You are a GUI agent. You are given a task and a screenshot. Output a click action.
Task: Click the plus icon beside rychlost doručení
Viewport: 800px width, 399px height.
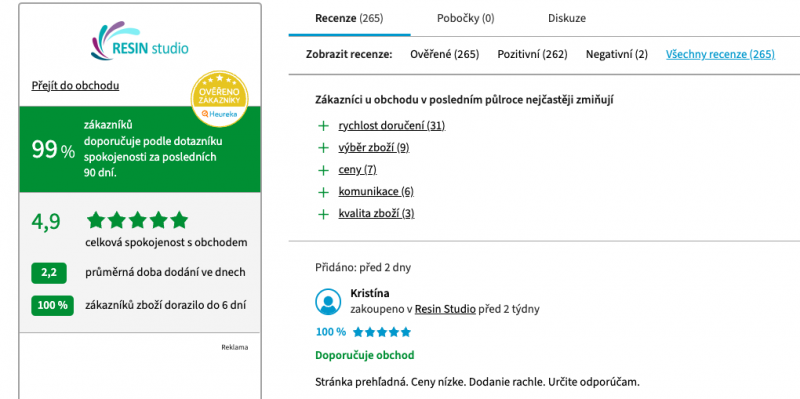click(323, 126)
